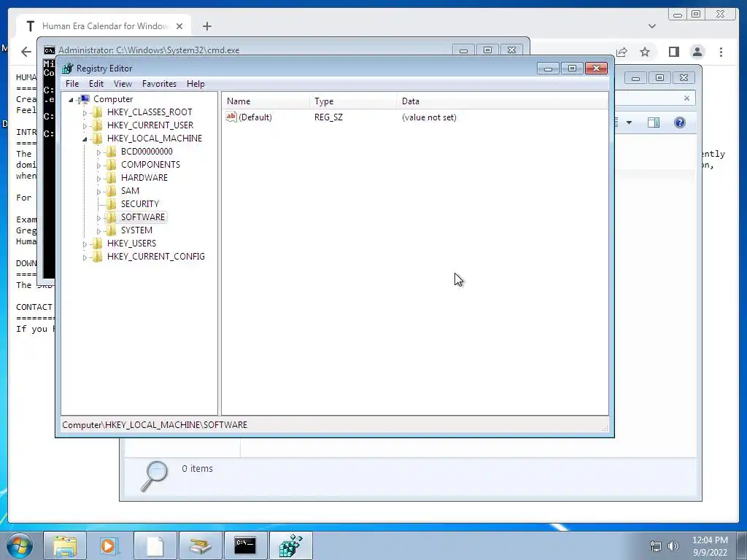The width and height of the screenshot is (747, 560).
Task: Click the registry path in status bar
Action: [x=155, y=425]
